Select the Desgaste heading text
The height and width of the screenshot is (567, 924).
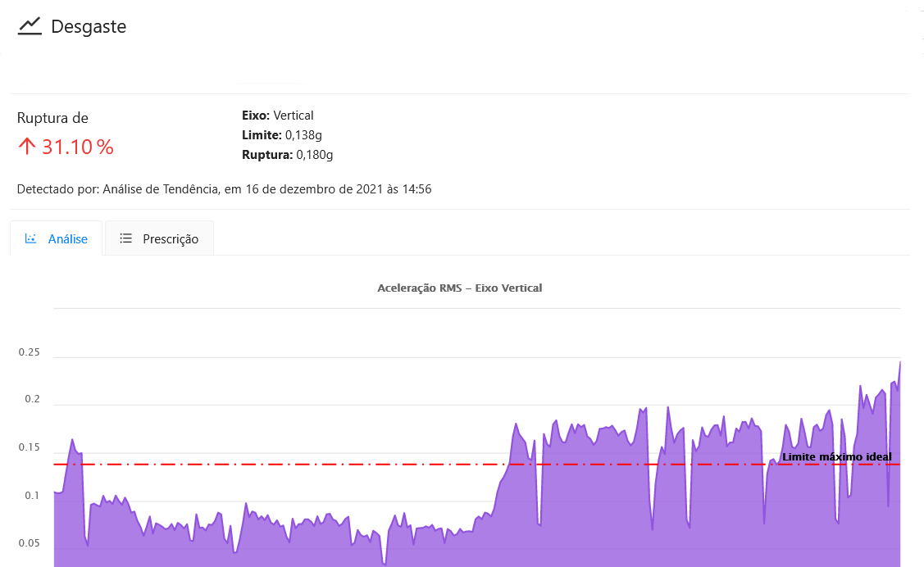pyautogui.click(x=89, y=26)
